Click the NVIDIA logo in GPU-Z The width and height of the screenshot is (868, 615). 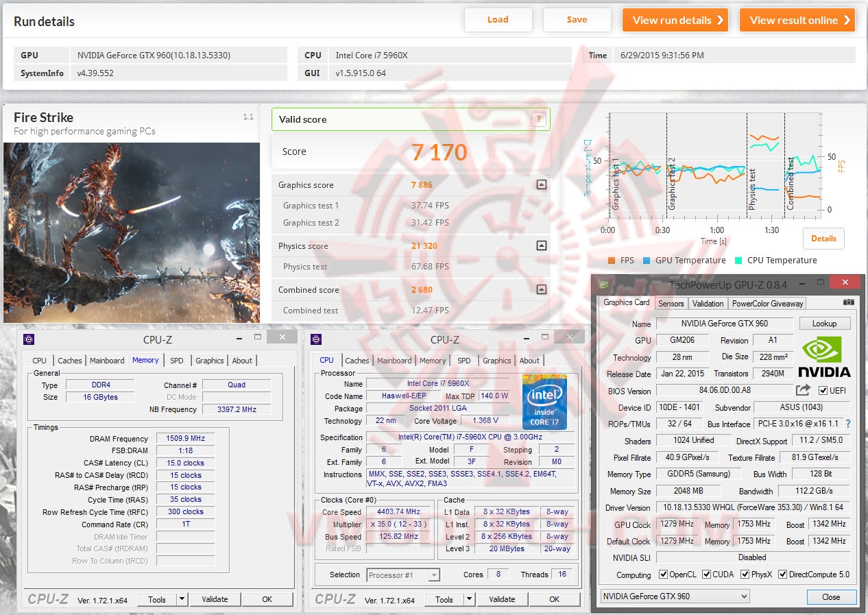pos(825,357)
